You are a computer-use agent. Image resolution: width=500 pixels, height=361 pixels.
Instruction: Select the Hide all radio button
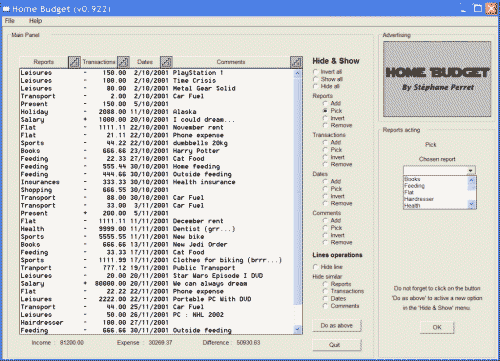[315, 86]
